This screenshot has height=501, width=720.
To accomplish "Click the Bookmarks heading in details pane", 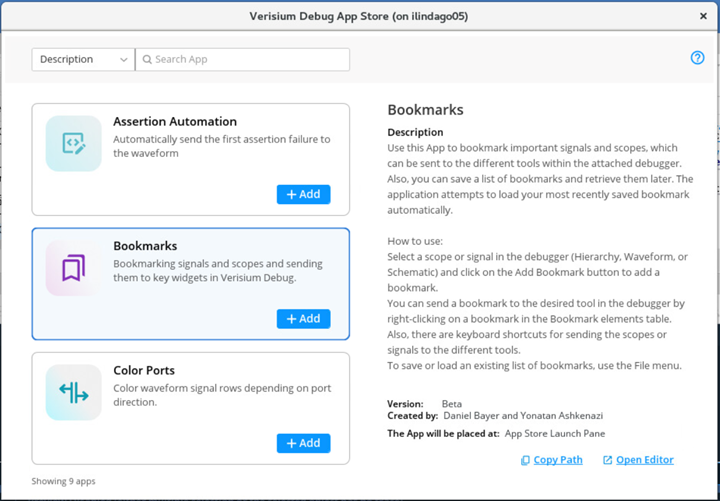I will click(x=424, y=109).
